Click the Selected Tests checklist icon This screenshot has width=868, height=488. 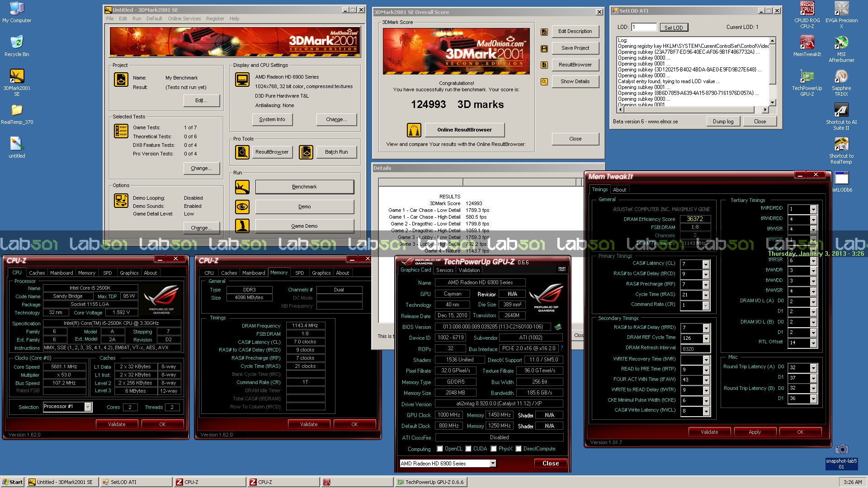[x=121, y=131]
